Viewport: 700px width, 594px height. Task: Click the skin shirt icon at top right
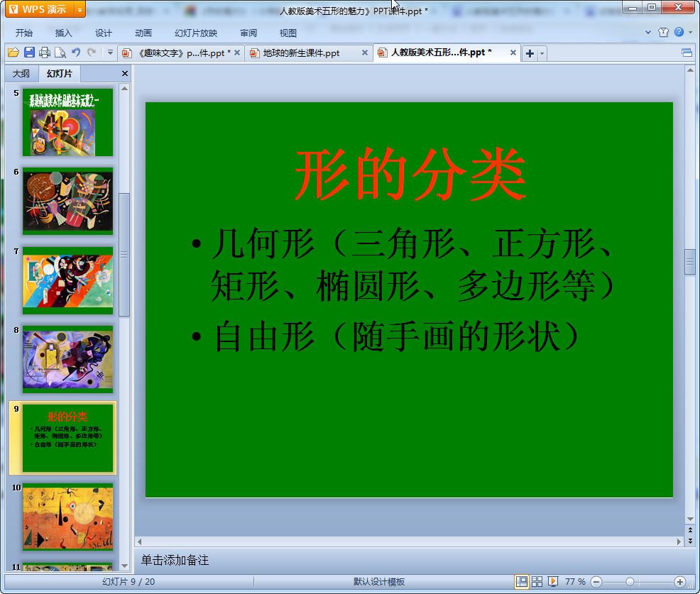coord(663,32)
